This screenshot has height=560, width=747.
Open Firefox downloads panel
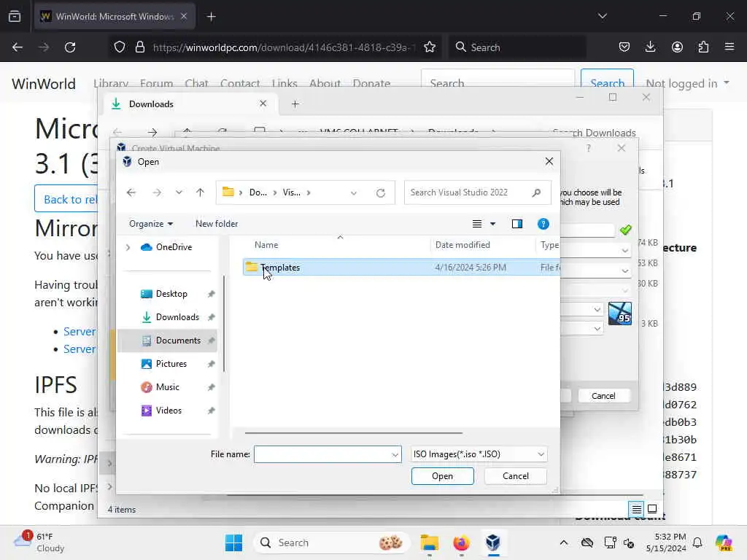point(650,47)
